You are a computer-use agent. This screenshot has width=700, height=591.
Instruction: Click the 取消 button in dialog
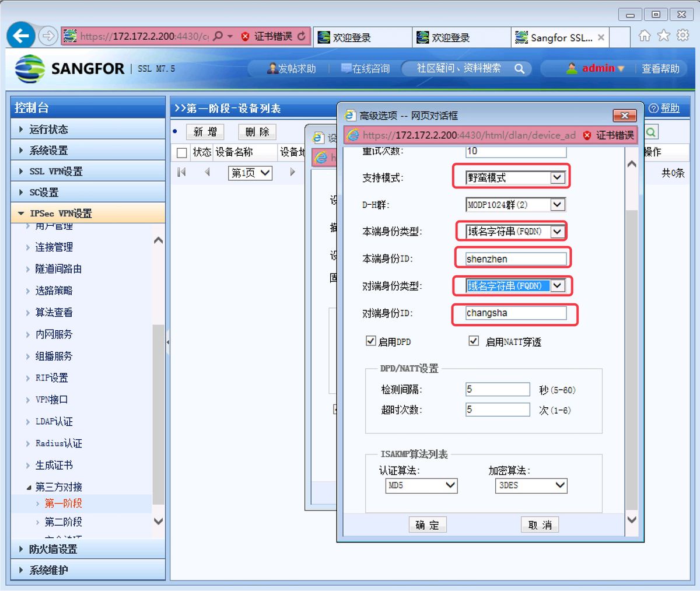point(540,525)
